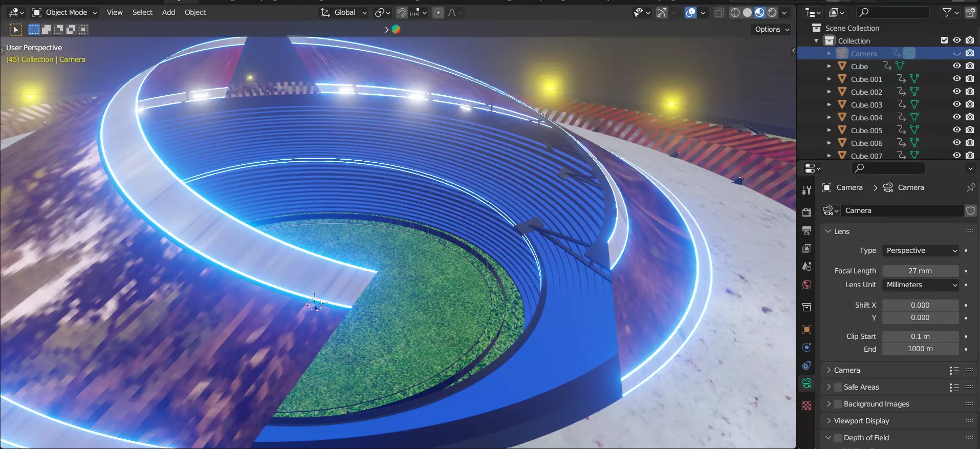This screenshot has height=449, width=980.
Task: Switch to rendered viewport shading
Action: [772, 12]
